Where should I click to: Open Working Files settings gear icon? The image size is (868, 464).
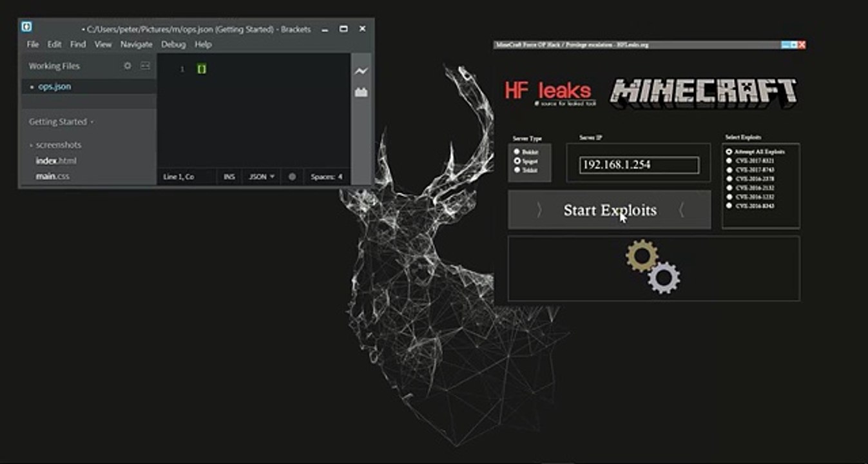128,66
